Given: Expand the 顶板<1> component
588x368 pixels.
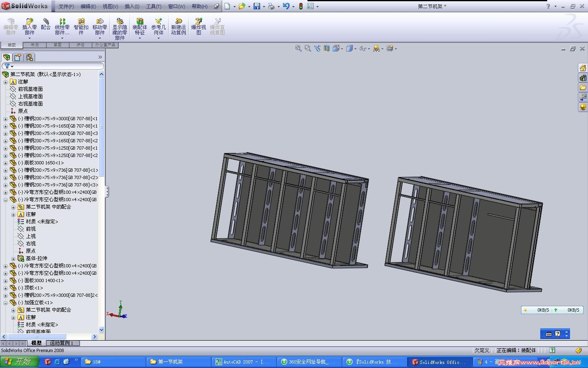Looking at the screenshot, I should pyautogui.click(x=5, y=288).
